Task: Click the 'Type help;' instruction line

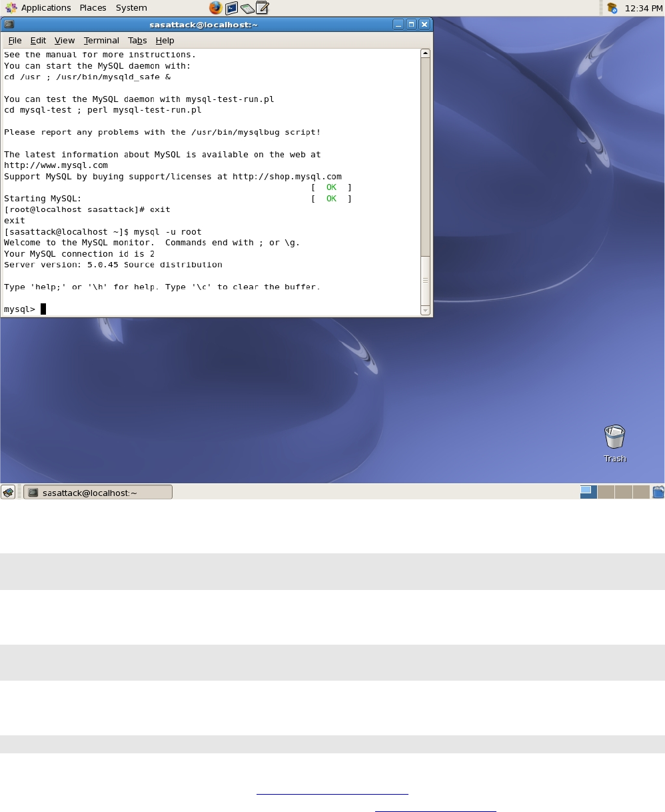Action: (162, 287)
